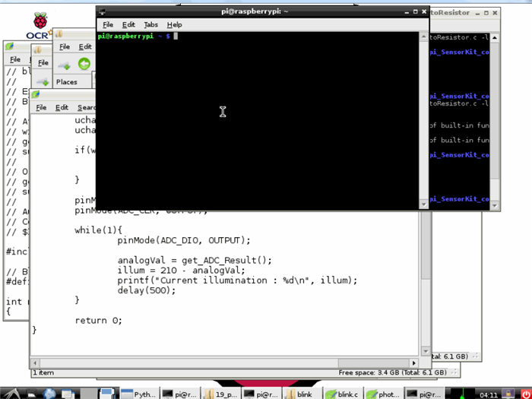Open the Search menu in the Leafpad editor
This screenshot has width=532, height=399.
(87, 108)
